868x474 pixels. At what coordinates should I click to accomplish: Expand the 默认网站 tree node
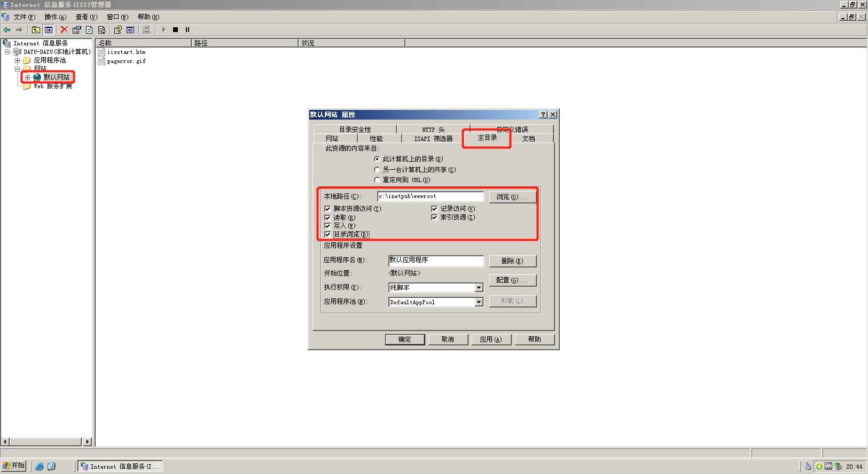pyautogui.click(x=27, y=77)
